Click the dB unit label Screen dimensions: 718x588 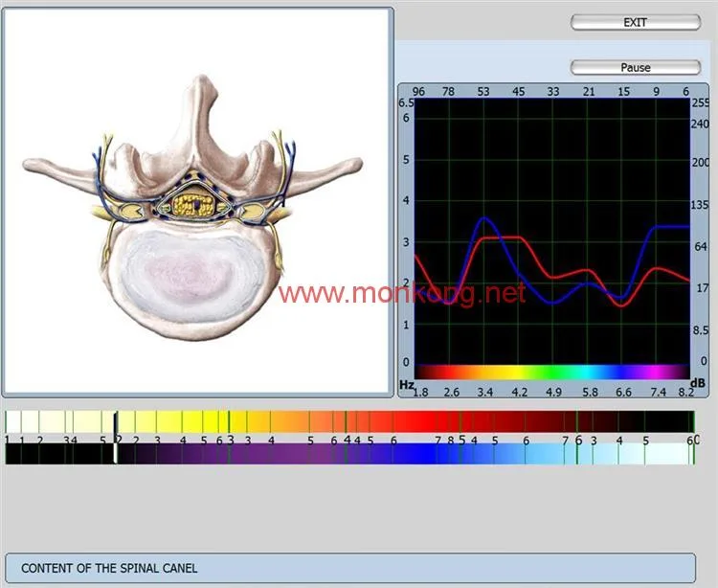(x=697, y=383)
